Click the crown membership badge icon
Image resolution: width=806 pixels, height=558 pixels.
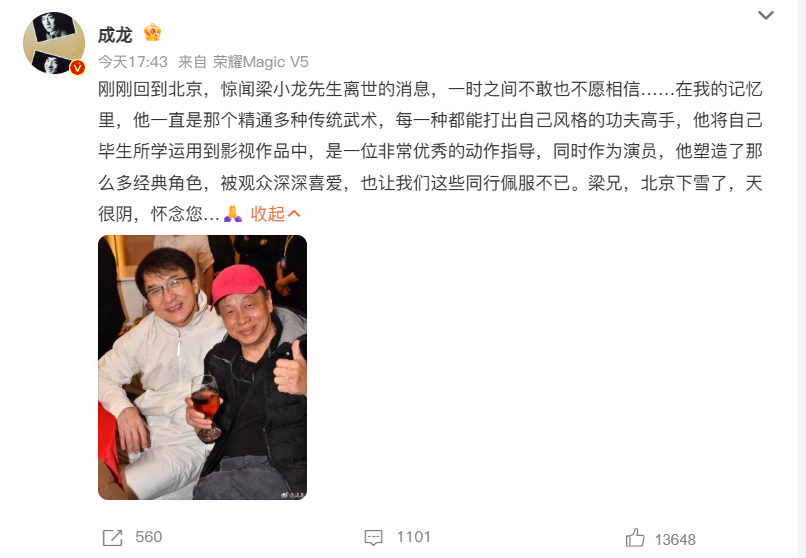point(153,33)
